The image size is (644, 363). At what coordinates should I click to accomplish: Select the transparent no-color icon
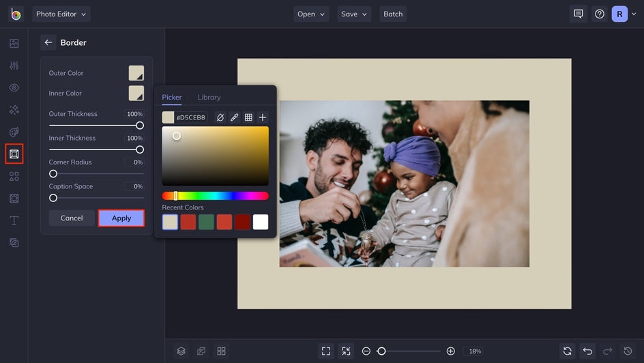coord(220,117)
